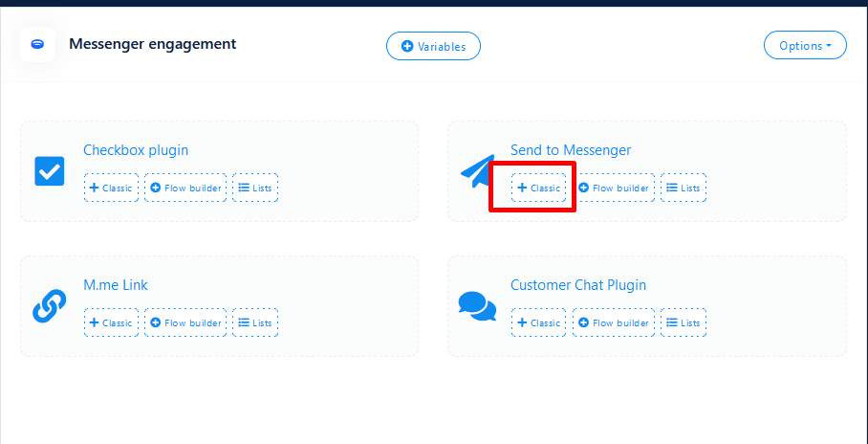
Task: Add Classic under M.me Link
Action: coord(111,323)
